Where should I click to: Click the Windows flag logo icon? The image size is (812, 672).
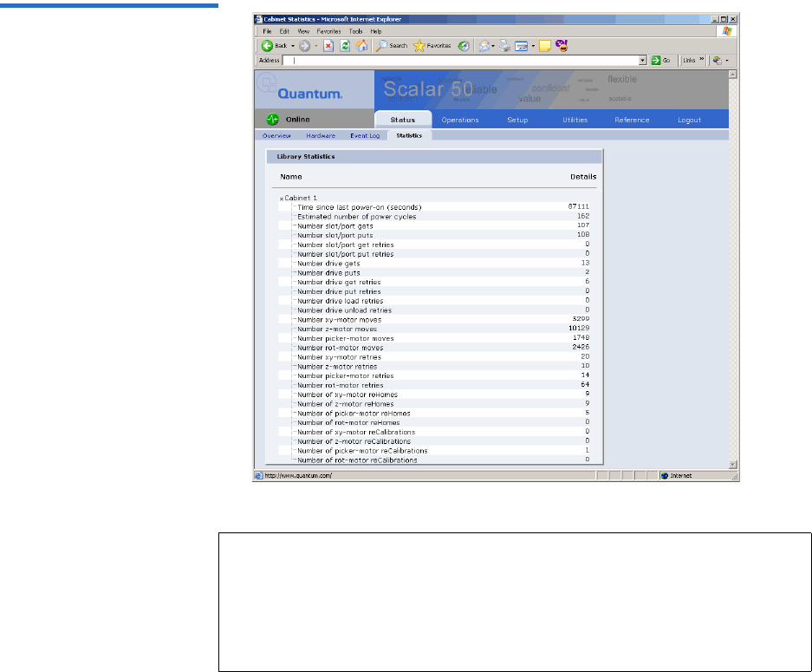coord(727,31)
